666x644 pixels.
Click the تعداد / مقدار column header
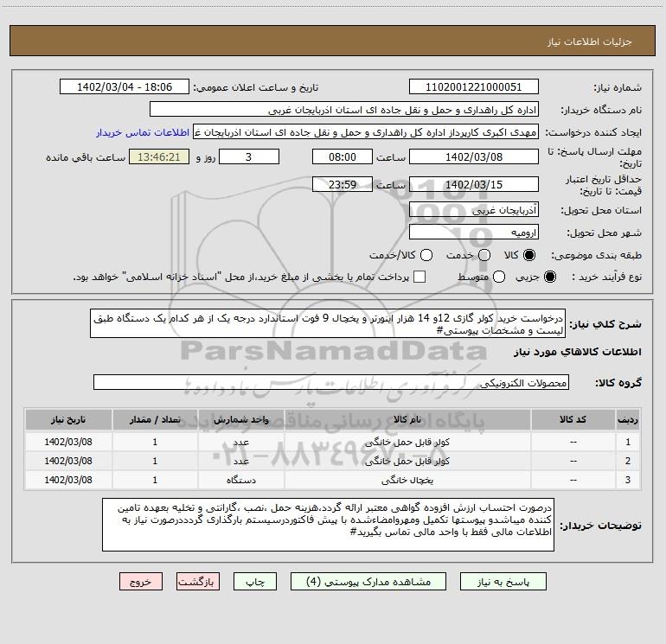click(155, 419)
